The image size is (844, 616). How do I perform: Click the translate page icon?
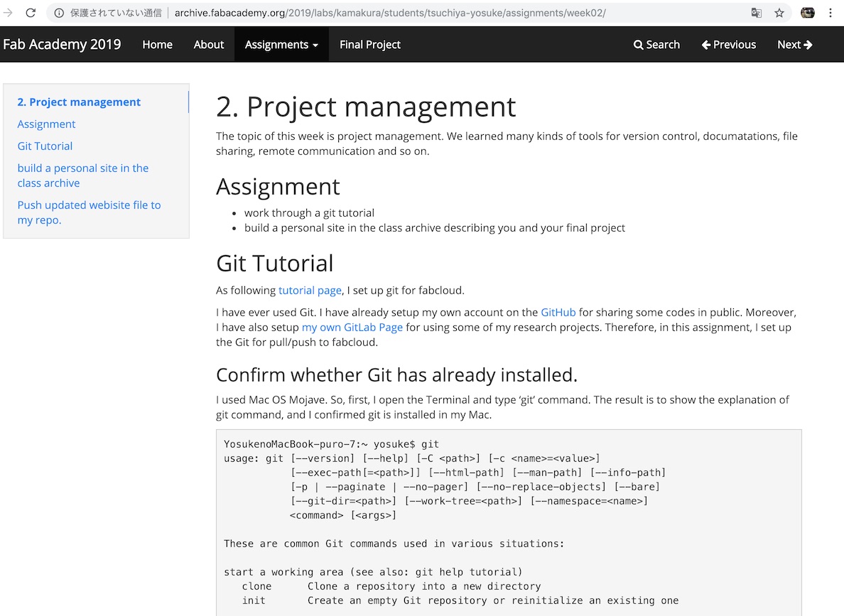pos(757,13)
